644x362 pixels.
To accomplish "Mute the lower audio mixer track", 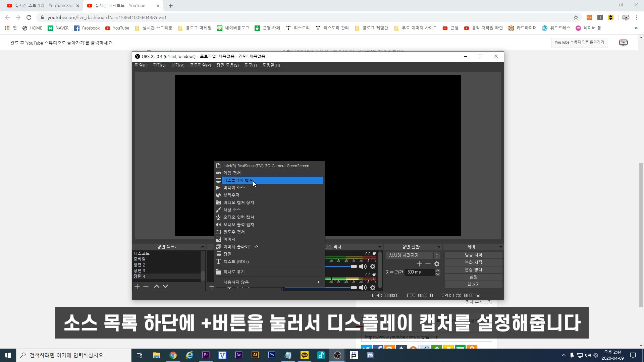I will [x=363, y=288].
